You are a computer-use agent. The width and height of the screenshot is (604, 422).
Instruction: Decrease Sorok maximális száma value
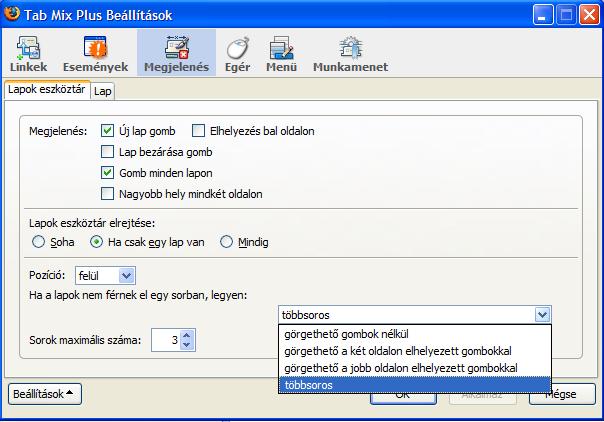[x=186, y=345]
